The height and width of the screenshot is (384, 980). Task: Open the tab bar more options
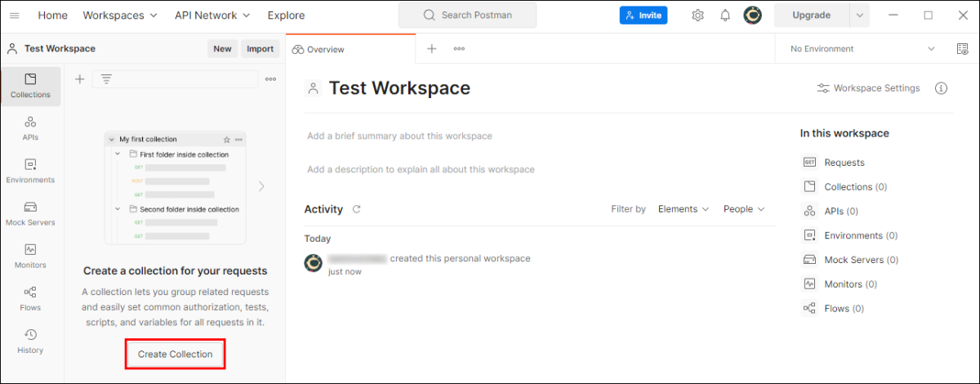pyautogui.click(x=459, y=48)
